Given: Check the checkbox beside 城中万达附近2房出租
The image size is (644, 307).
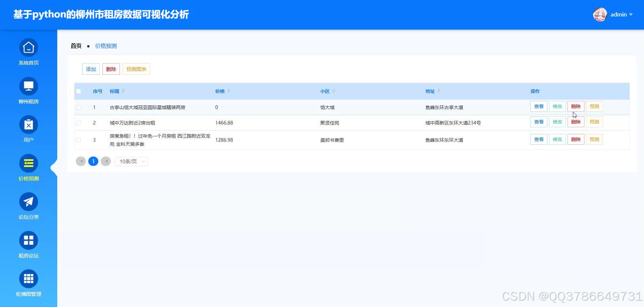Looking at the screenshot, I should (x=78, y=123).
